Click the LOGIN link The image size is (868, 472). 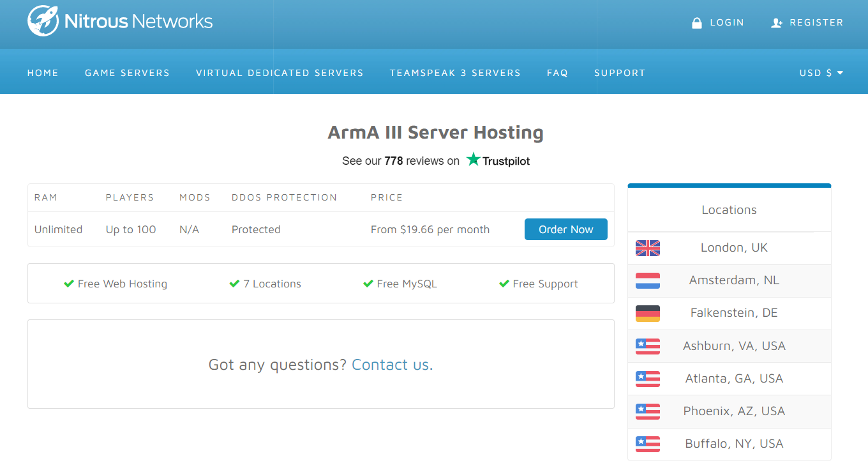pos(727,22)
